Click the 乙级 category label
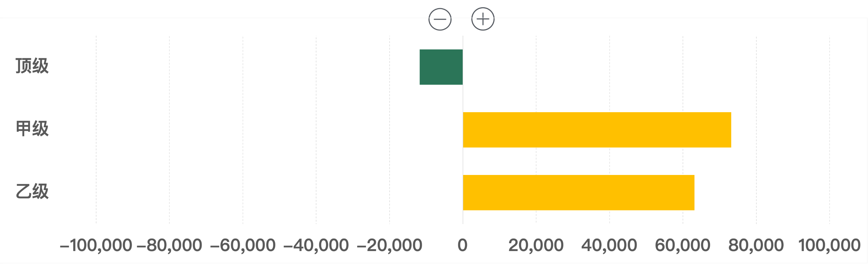 (x=32, y=192)
